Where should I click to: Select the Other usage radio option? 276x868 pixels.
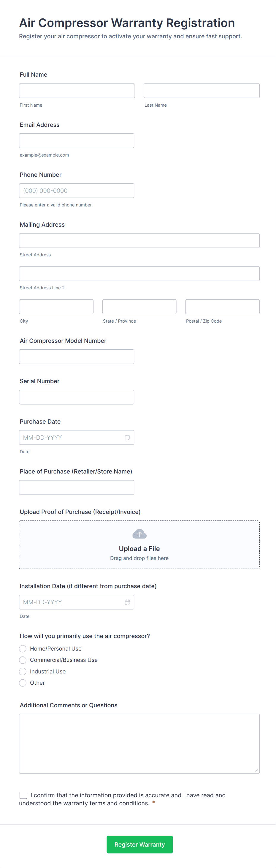pyautogui.click(x=23, y=683)
